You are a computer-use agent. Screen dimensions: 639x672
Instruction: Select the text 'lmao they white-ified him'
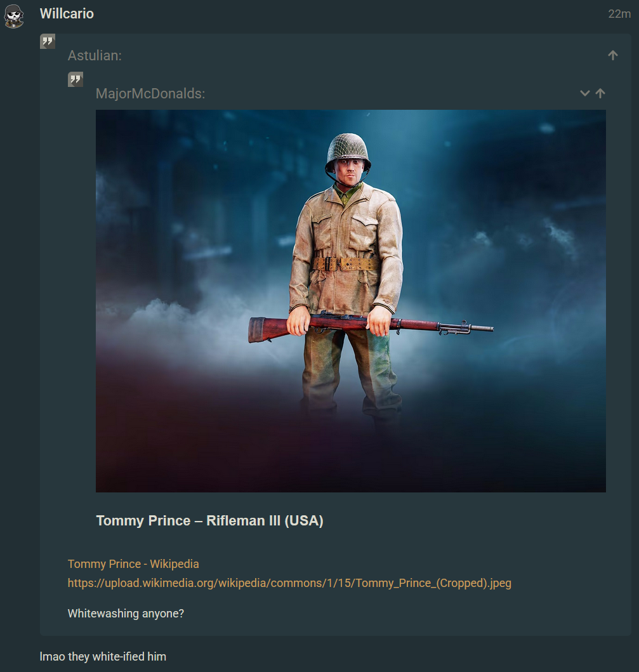coord(103,657)
